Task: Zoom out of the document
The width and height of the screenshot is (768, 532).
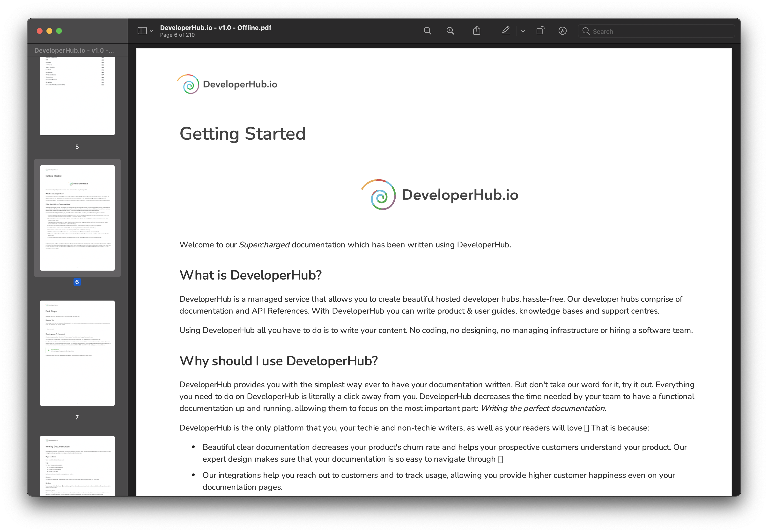Action: click(427, 31)
